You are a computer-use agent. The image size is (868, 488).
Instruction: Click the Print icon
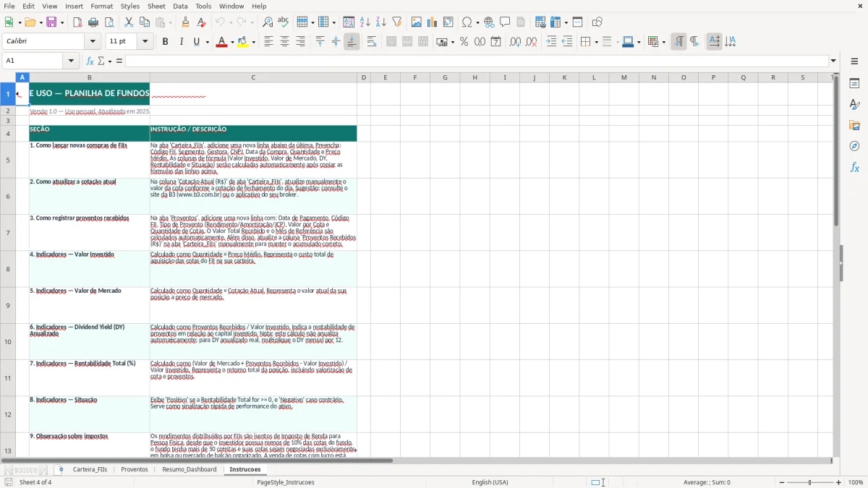click(x=93, y=22)
